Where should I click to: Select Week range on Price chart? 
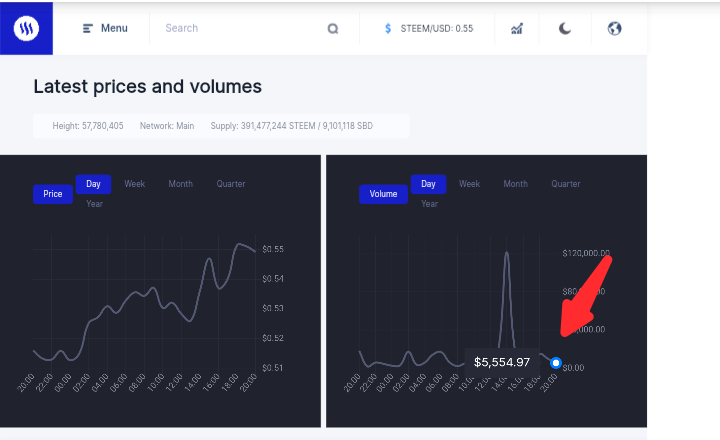pyautogui.click(x=135, y=184)
